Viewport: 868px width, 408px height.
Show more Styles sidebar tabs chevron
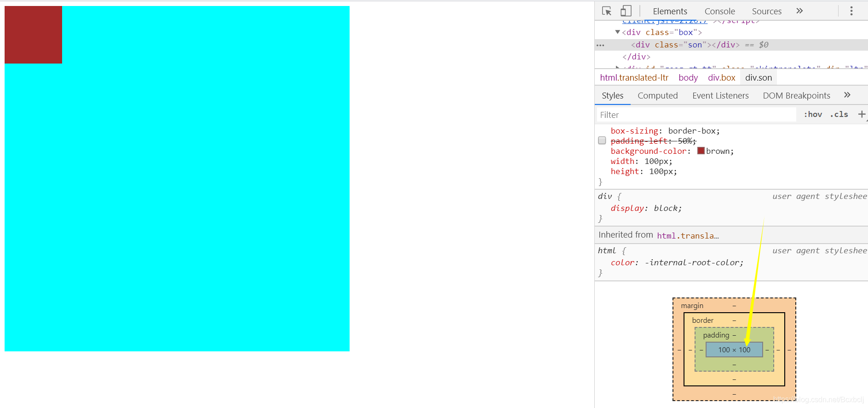[847, 95]
